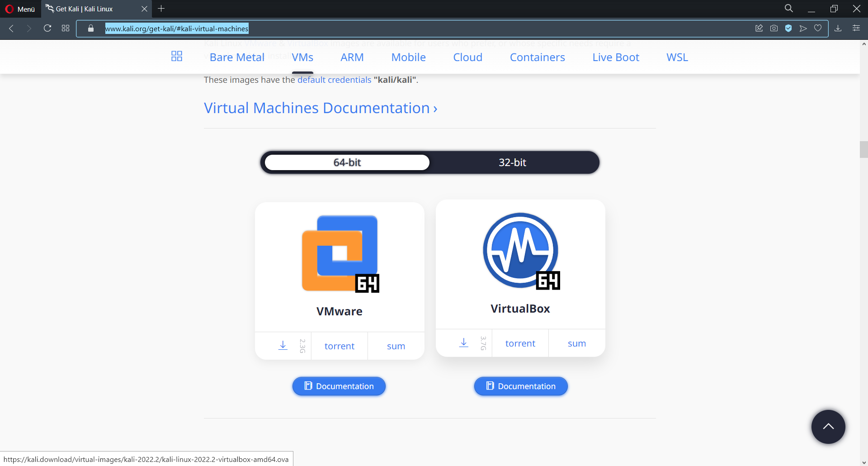Click the VMware logo image

340,253
